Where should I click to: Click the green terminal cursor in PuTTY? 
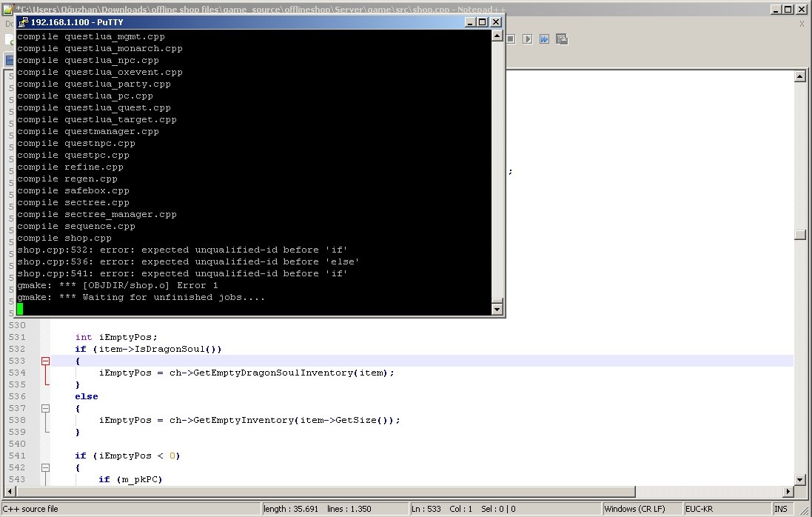tap(20, 310)
